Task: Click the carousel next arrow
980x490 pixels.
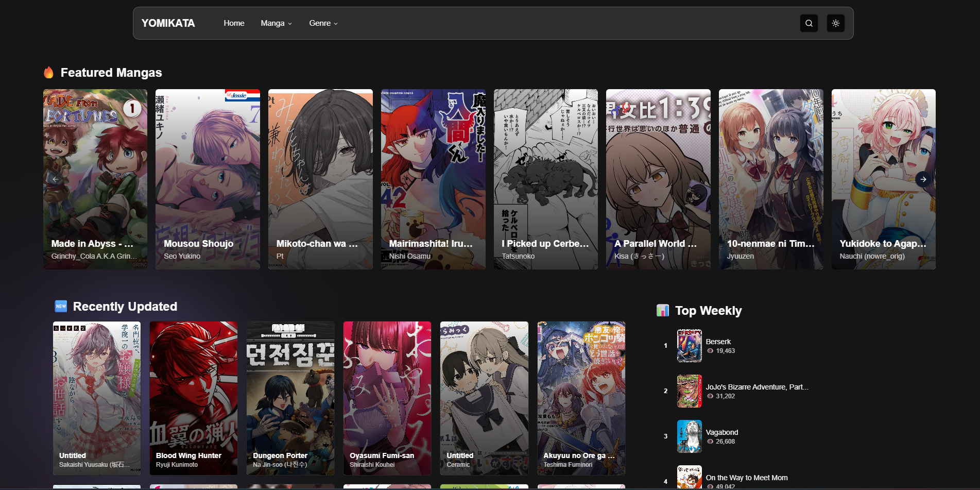Action: 923,179
